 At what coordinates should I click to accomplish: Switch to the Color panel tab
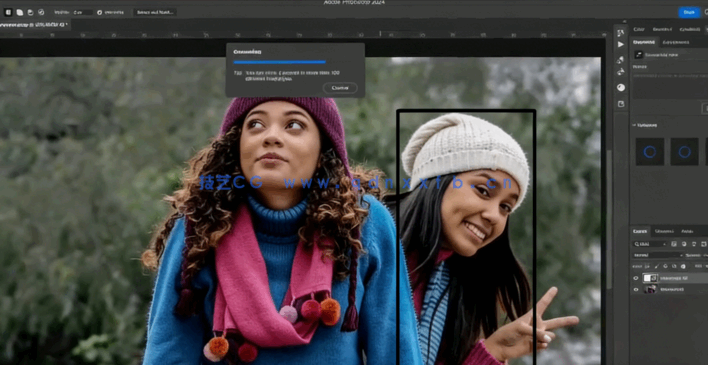[638, 29]
